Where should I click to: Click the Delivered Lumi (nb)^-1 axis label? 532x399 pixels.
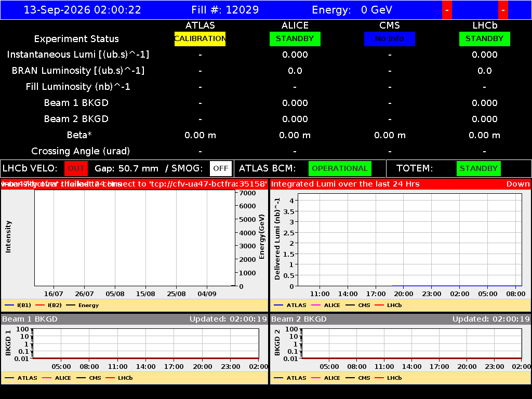coord(277,239)
